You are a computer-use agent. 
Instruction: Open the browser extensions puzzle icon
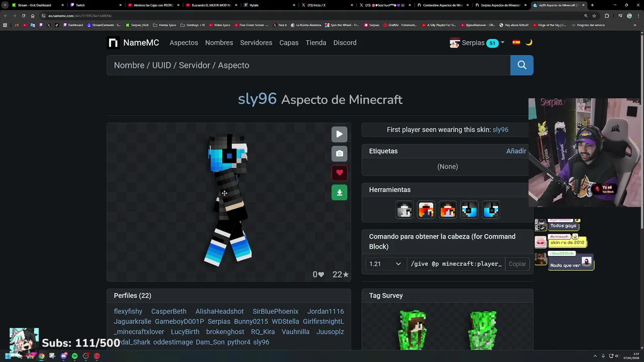(607, 16)
